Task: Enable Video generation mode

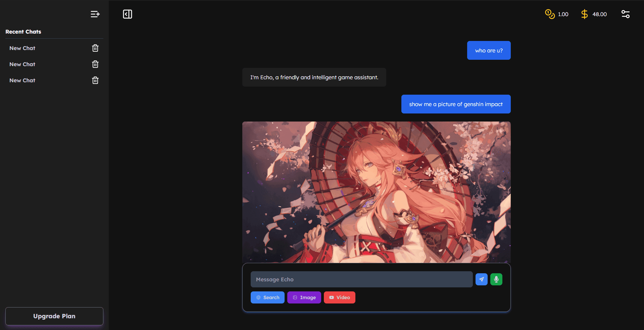Action: [x=340, y=297]
